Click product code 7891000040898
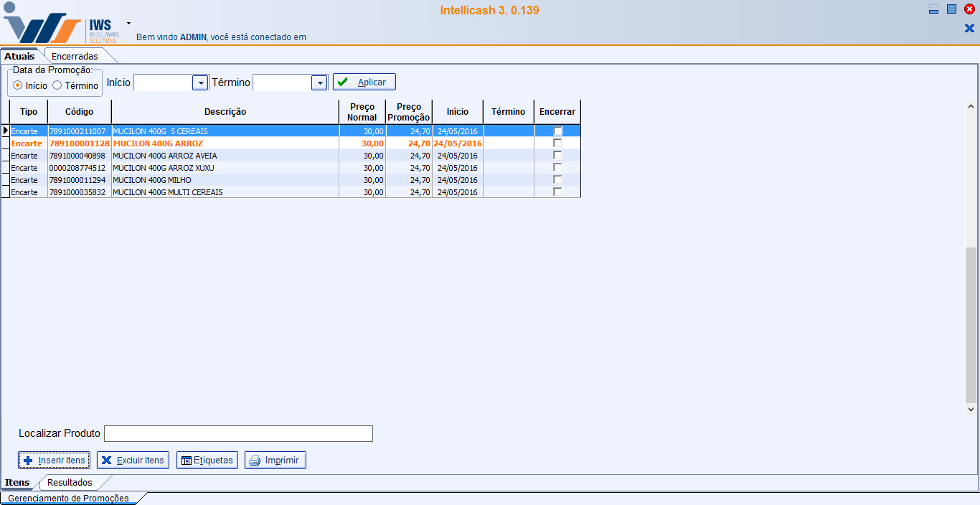This screenshot has width=980, height=505. (77, 156)
